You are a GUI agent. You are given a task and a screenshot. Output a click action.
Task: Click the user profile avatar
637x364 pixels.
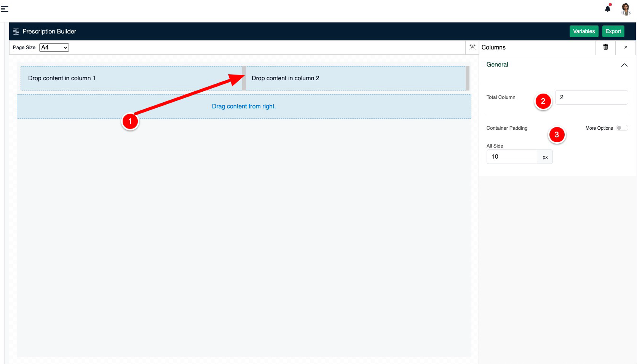tap(625, 9)
